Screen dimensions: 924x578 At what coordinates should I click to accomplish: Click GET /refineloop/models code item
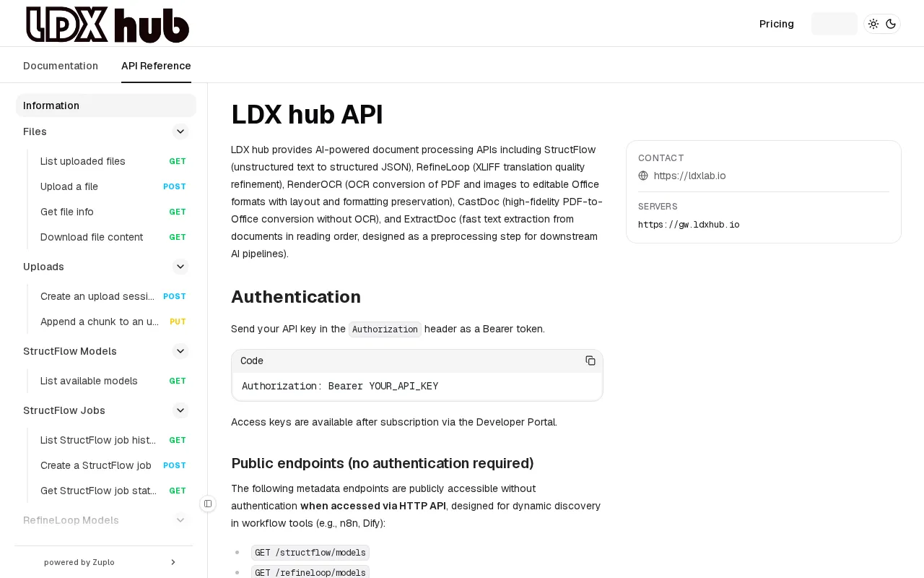pos(310,572)
